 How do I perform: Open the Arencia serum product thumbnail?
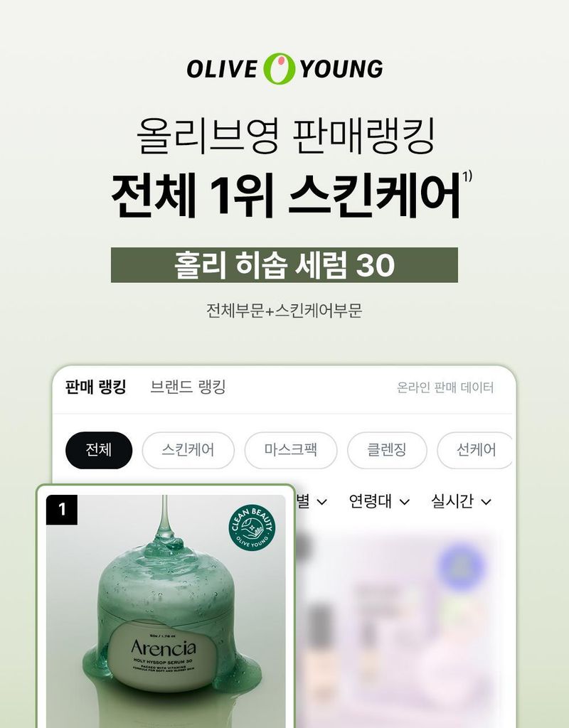click(x=166, y=611)
